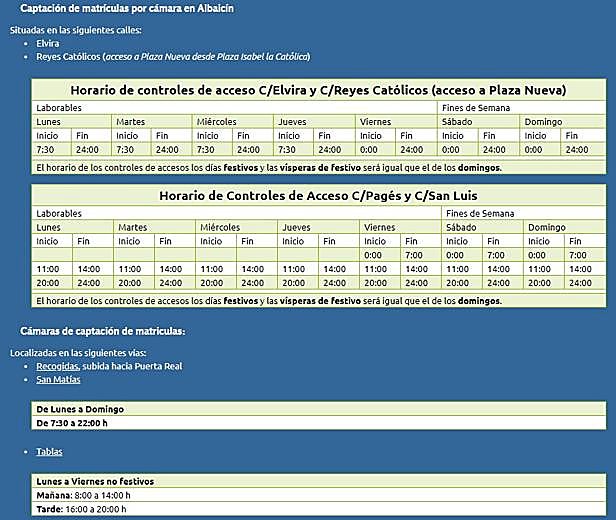Select the Mañana 8:00 a 14:00 h row

click(83, 495)
